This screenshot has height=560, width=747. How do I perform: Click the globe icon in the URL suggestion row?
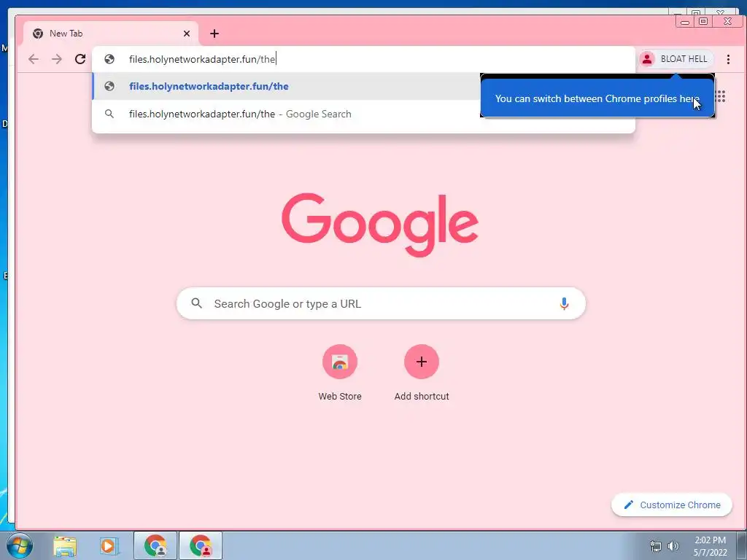tap(109, 86)
